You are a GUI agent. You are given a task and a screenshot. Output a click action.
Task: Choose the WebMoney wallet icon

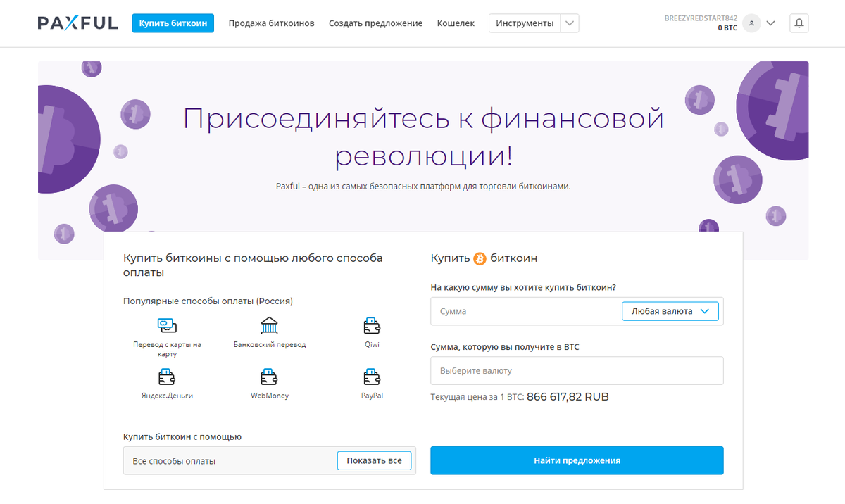(x=270, y=377)
